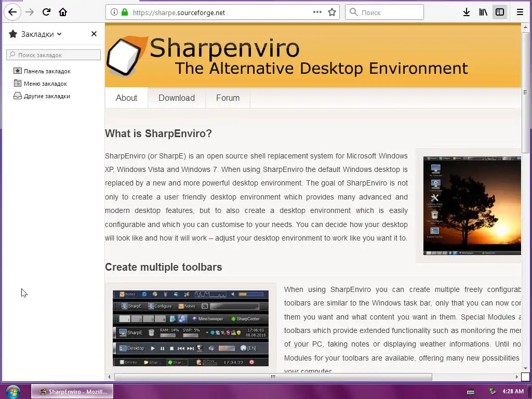Select Панель закладок folder

pos(42,71)
